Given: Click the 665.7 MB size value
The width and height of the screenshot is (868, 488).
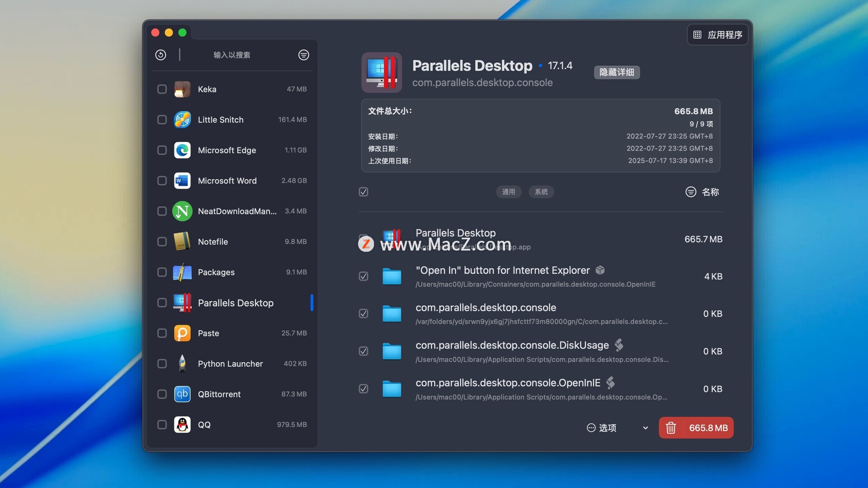Looking at the screenshot, I should 703,239.
